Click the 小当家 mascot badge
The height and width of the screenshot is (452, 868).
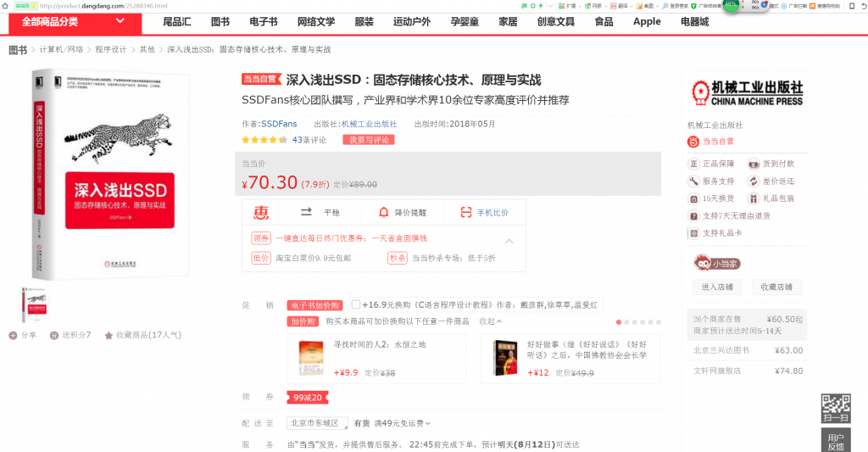click(x=717, y=263)
